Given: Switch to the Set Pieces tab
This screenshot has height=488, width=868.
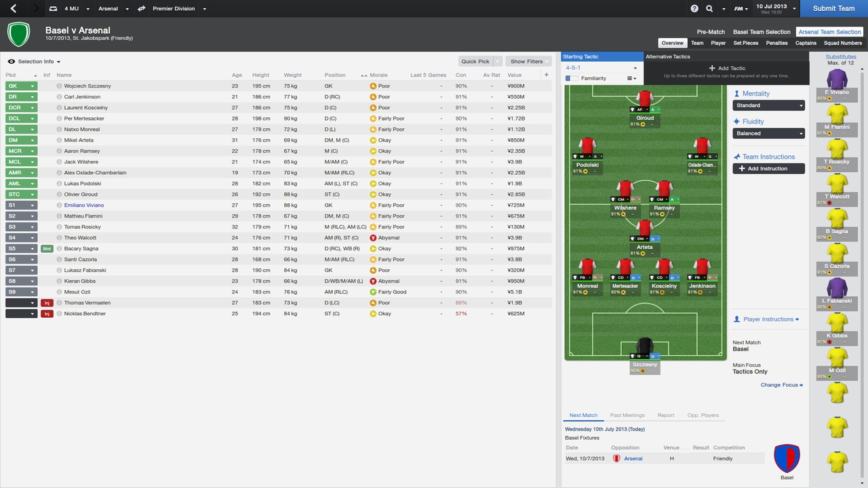Looking at the screenshot, I should coord(745,43).
